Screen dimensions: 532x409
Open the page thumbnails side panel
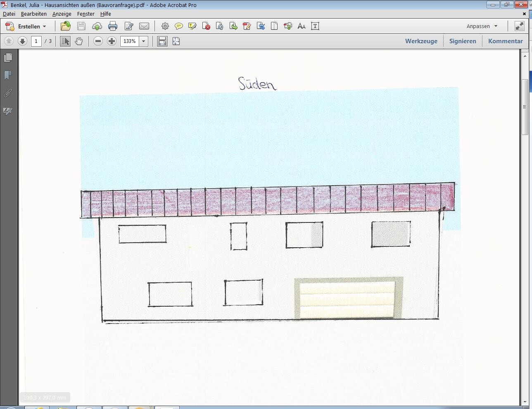(x=8, y=58)
